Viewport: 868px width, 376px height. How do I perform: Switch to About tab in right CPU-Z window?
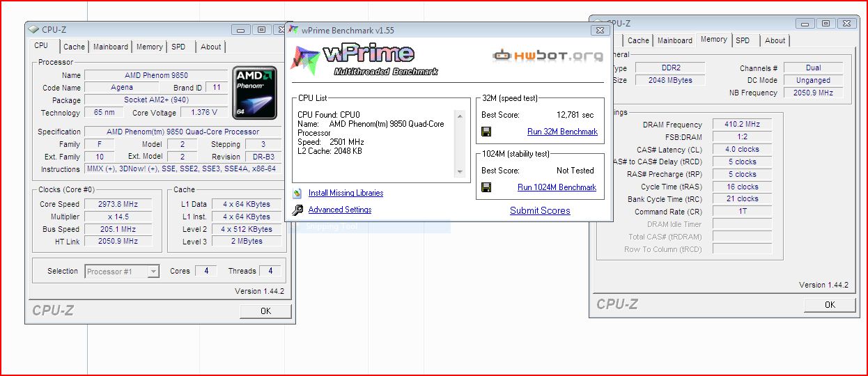[x=775, y=40]
